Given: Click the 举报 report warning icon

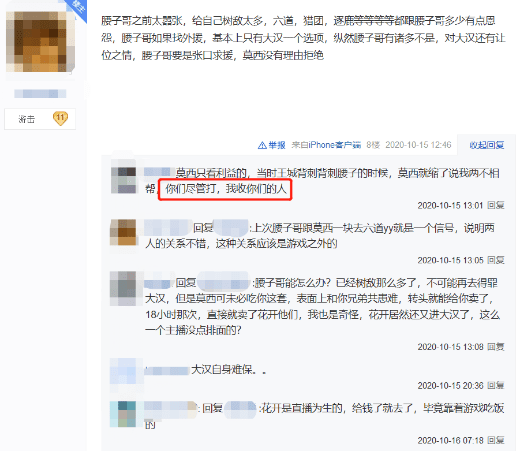Looking at the screenshot, I should click(262, 145).
